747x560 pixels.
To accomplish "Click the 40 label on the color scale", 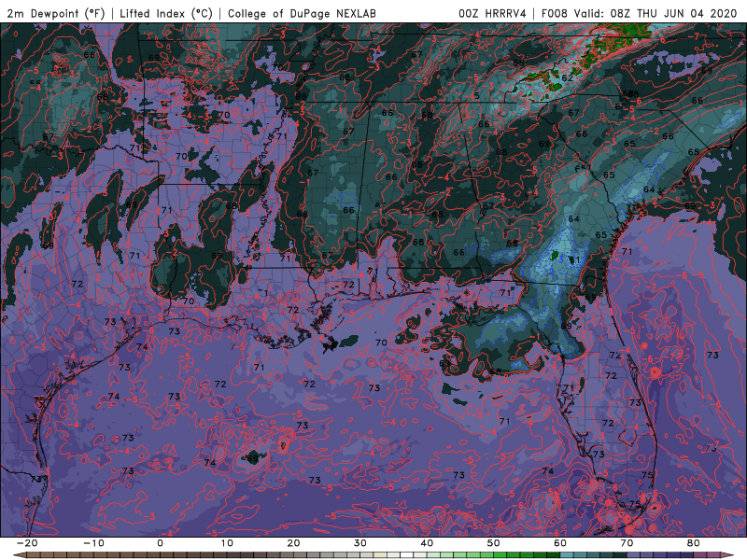I will tap(427, 543).
